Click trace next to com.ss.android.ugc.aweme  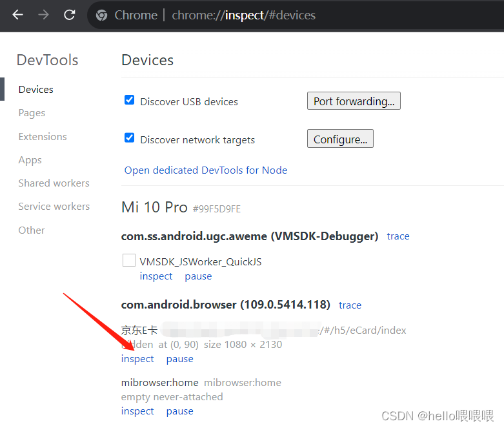point(398,236)
